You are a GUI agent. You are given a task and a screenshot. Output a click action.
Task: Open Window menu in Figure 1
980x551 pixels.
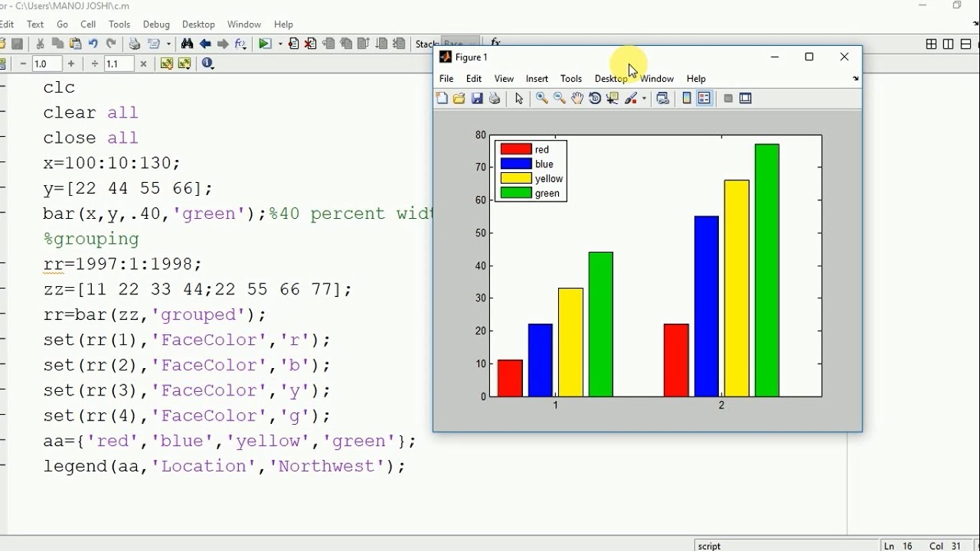pos(658,79)
